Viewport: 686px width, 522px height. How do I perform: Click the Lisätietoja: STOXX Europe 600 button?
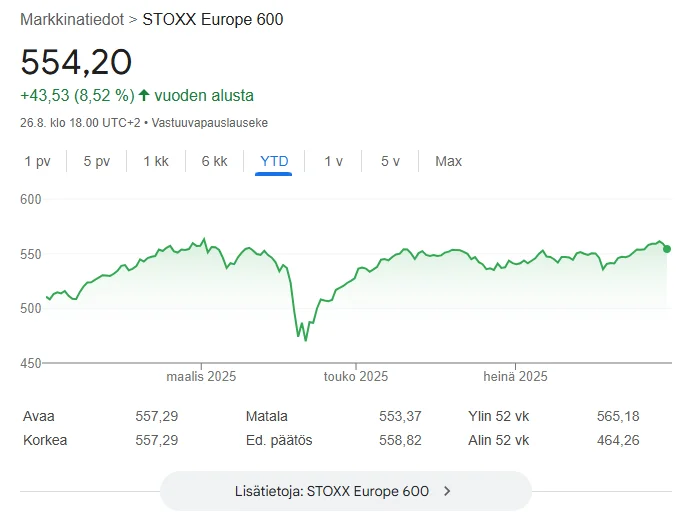345,491
